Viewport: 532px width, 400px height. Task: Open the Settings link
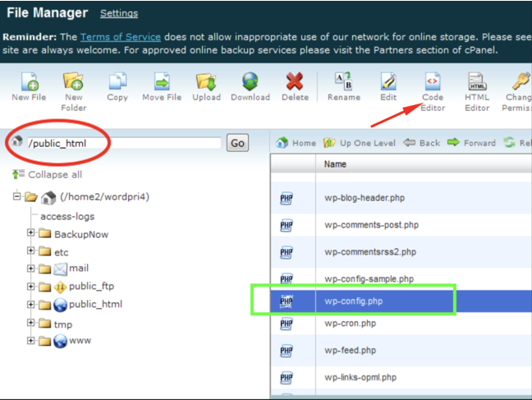119,13
